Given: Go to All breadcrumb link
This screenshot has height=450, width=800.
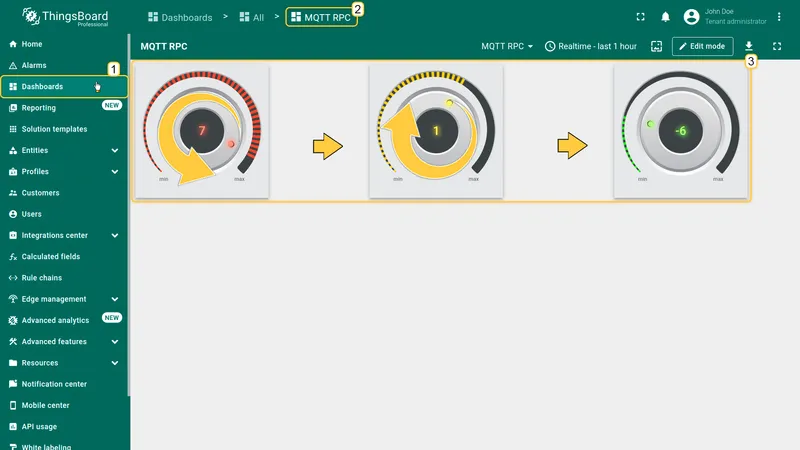Looking at the screenshot, I should click(x=252, y=17).
